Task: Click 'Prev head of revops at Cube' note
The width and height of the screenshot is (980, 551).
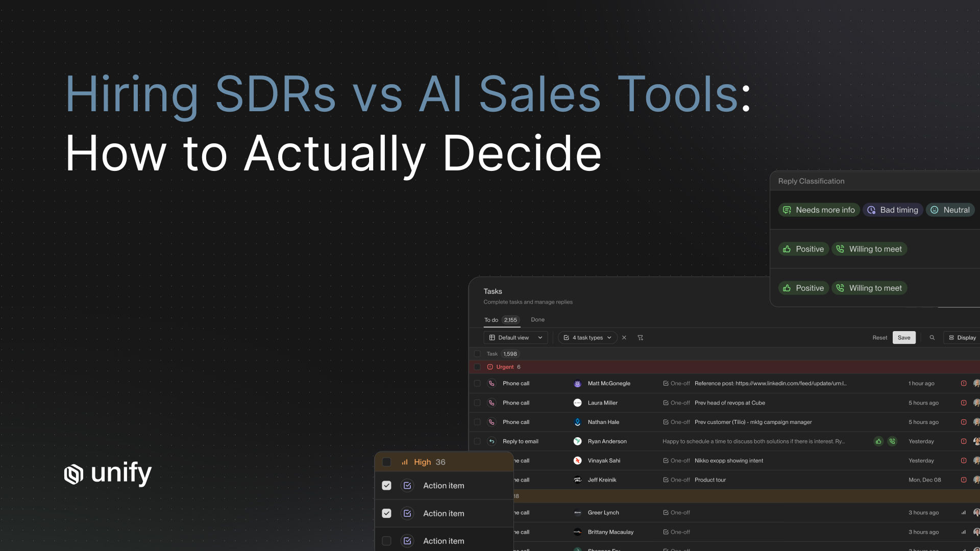Action: 730,403
